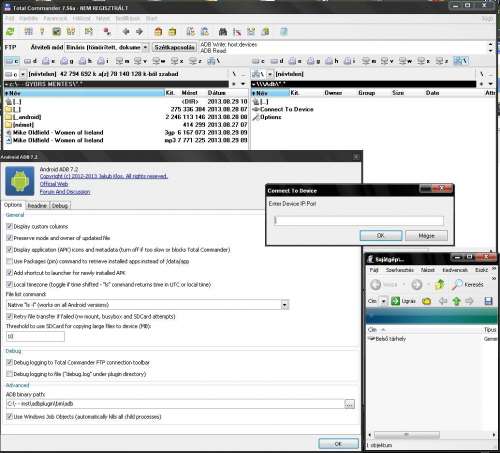The width and height of the screenshot is (500, 453).
Task: Open the Kedvencek menu in Explorer
Action: pos(455,270)
